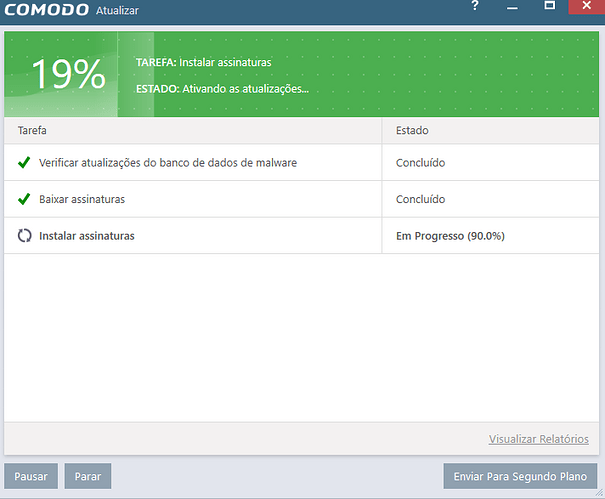Screen dimensions: 605x499
Task: Click green checkmark beside Baixar assinaturas
Action: [24, 199]
